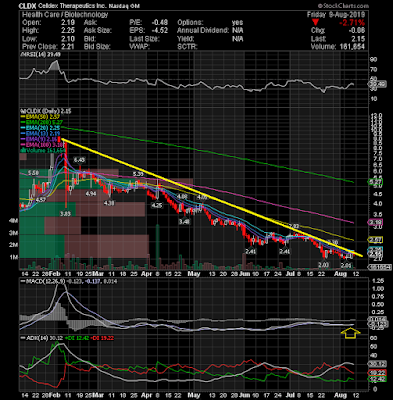This screenshot has width=393, height=400.
Task: Click the green +DI value tag 12.42
Action: 376,379
